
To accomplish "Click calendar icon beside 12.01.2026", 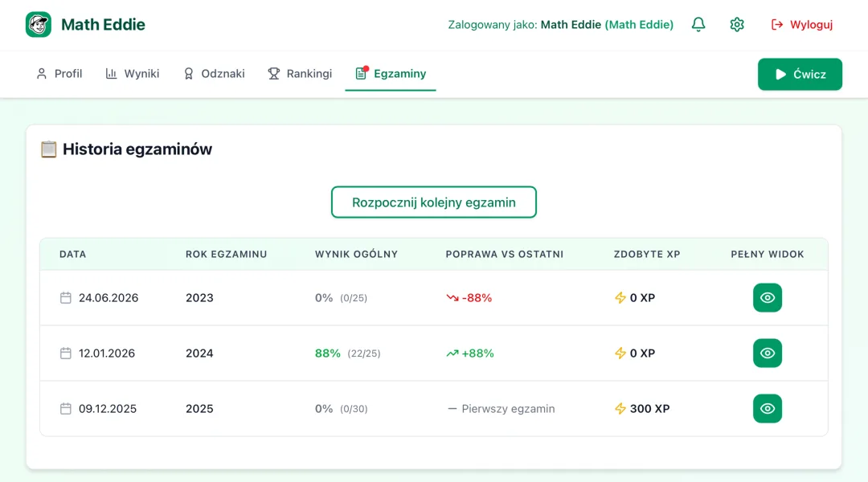I will tap(65, 353).
